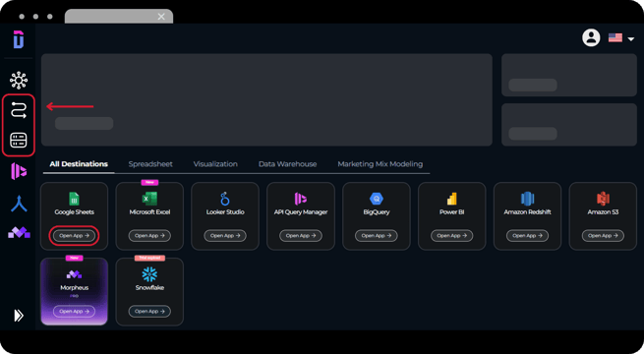This screenshot has width=644, height=354.
Task: Click the API Query Manager card icon
Action: 301,199
